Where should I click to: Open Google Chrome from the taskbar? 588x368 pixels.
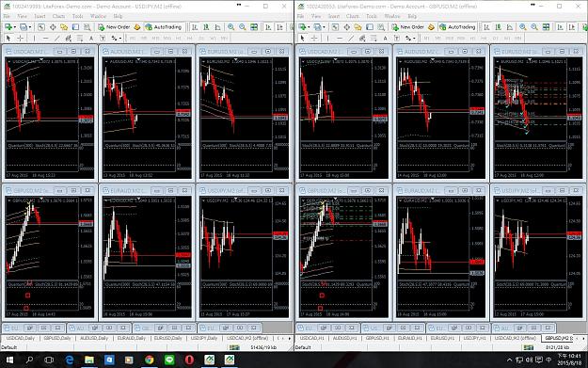point(150,360)
